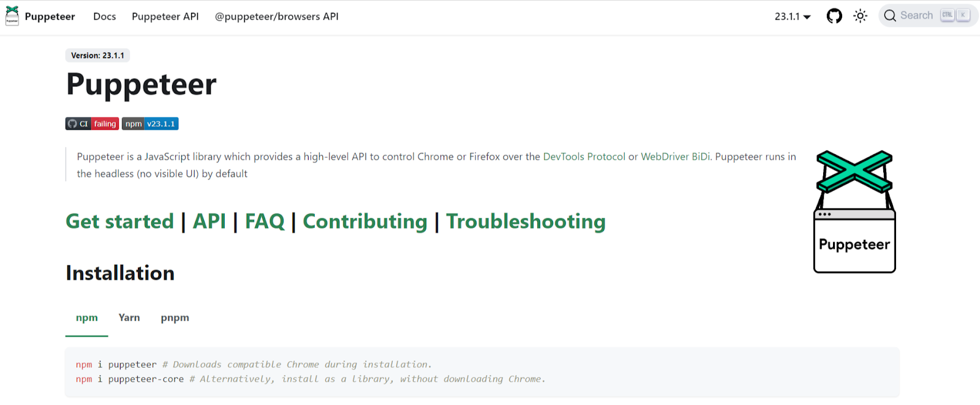980x405 pixels.
Task: Click the search magnifier icon
Action: tap(890, 16)
